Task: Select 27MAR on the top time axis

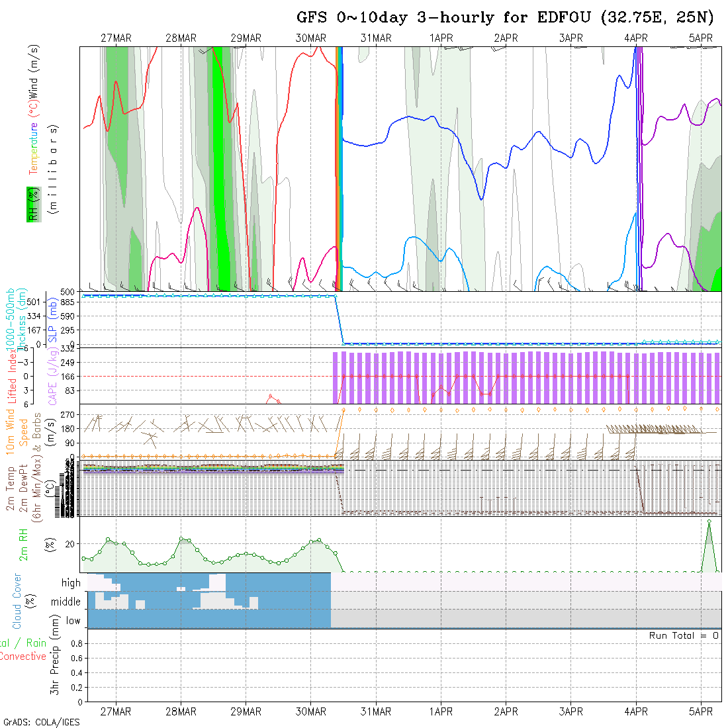Action: tap(116, 38)
